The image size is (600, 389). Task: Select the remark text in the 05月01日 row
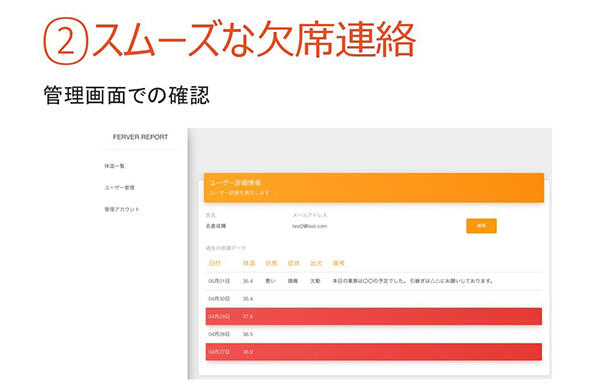pyautogui.click(x=412, y=281)
